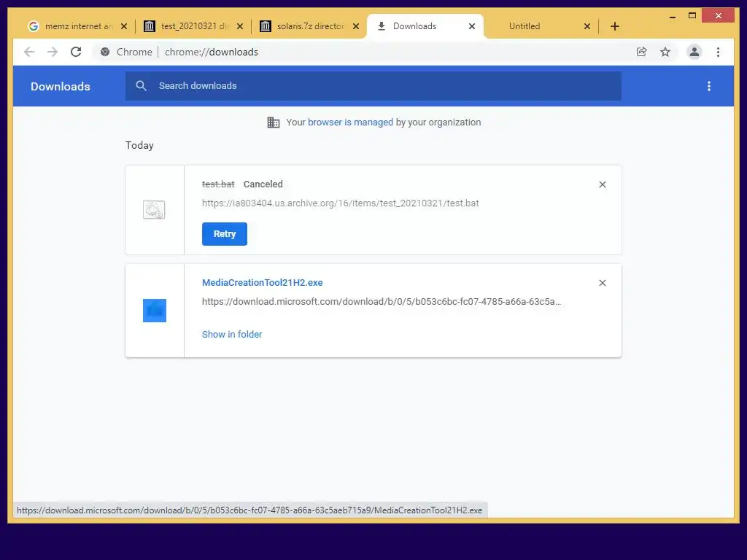This screenshot has height=560, width=747.
Task: Go back with the browser back arrow
Action: tap(29, 52)
